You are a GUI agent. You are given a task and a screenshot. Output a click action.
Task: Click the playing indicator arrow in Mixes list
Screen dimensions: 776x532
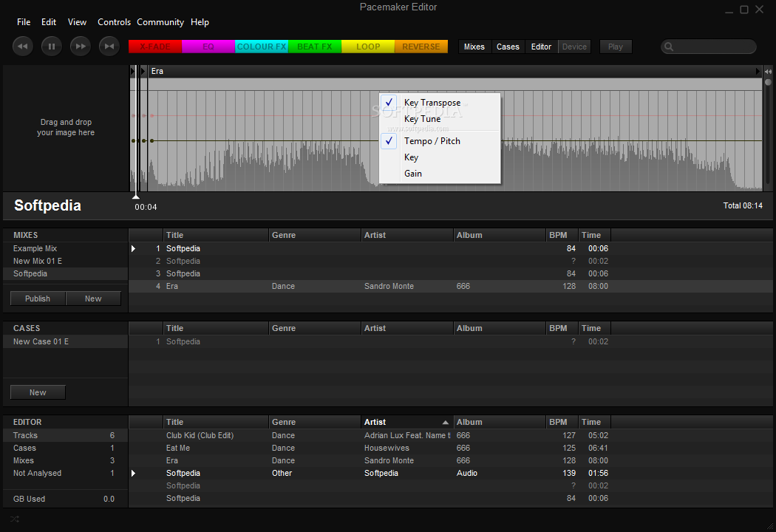tap(133, 248)
